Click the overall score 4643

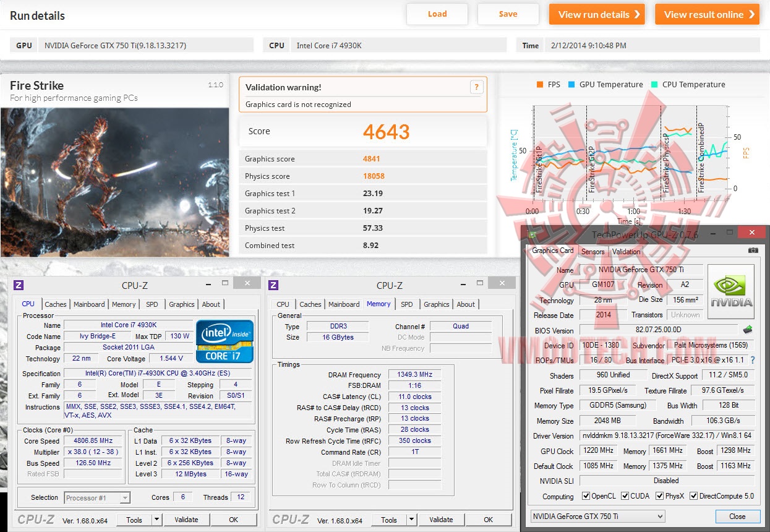click(x=387, y=131)
